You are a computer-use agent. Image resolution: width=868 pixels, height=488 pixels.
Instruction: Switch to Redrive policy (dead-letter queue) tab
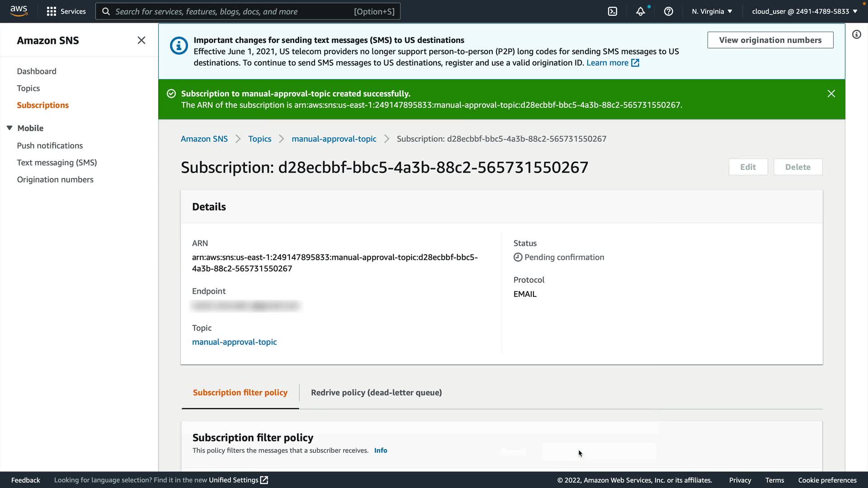pos(376,392)
